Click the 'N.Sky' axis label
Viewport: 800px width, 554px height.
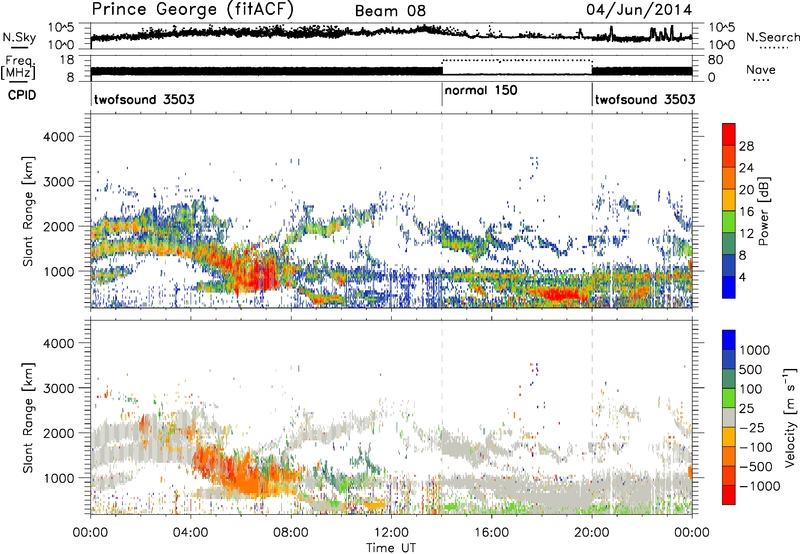click(x=19, y=37)
